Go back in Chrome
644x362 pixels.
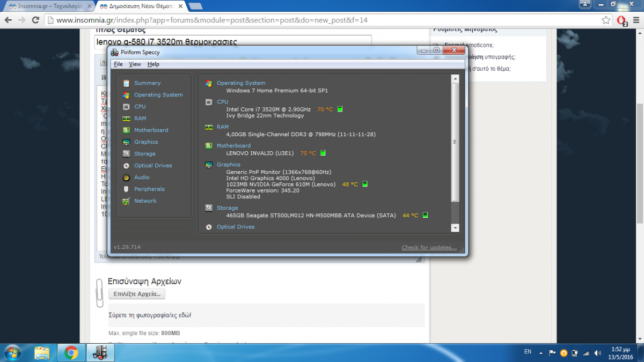click(8, 20)
